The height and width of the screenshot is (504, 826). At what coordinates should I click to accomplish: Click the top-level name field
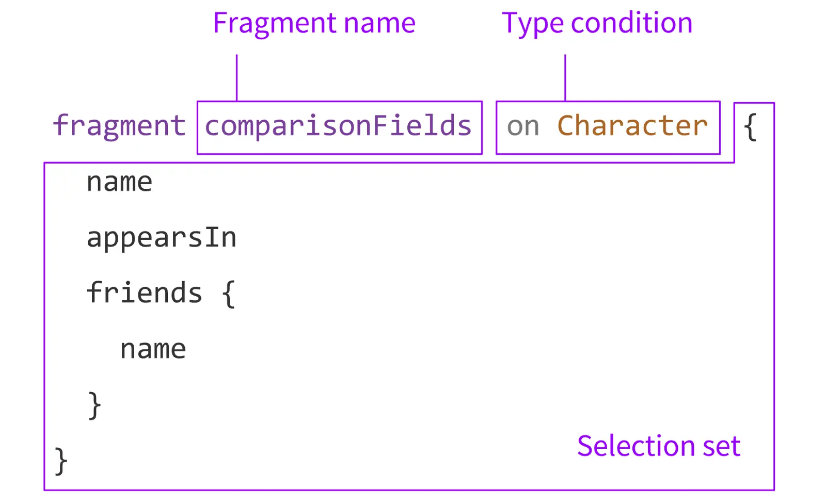coord(119,182)
